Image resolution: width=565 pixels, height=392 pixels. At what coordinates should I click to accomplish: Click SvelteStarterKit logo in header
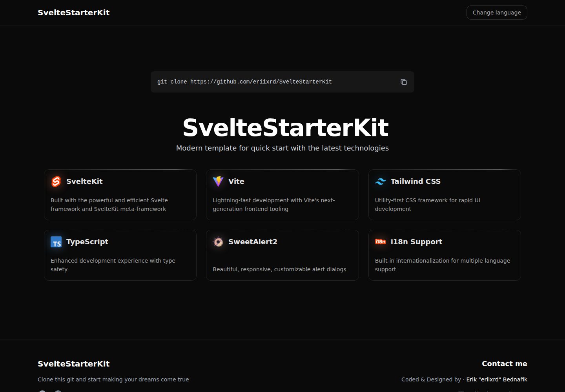(74, 13)
